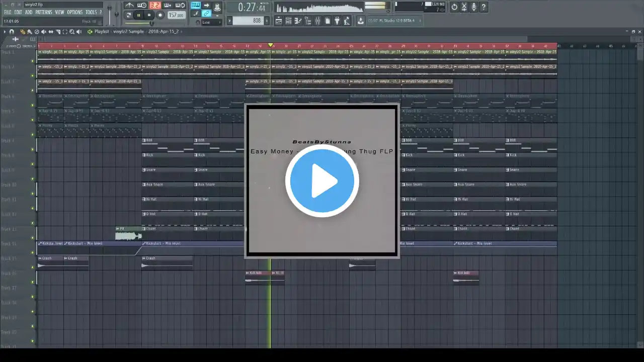Select the pencil Draw tool
644x362 pixels.
(x=23, y=32)
